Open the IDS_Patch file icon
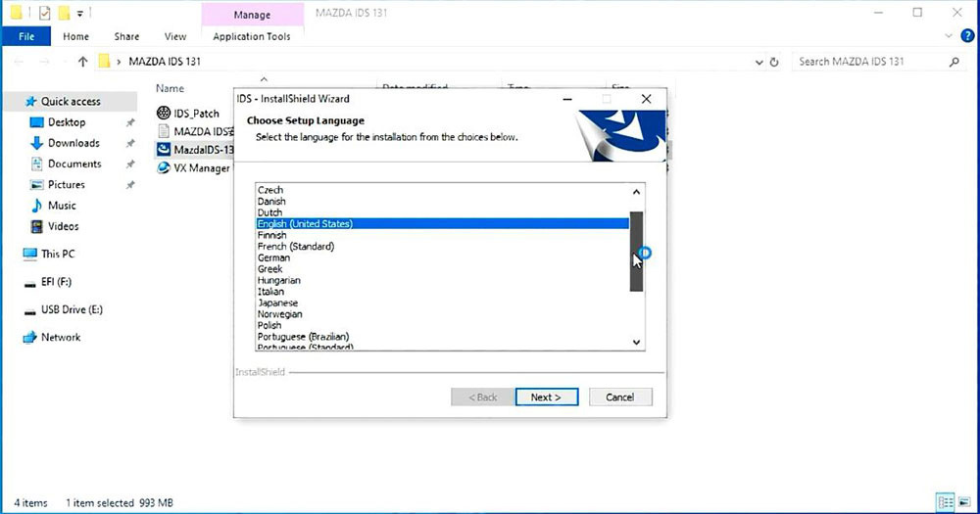This screenshot has height=514, width=980. [163, 113]
